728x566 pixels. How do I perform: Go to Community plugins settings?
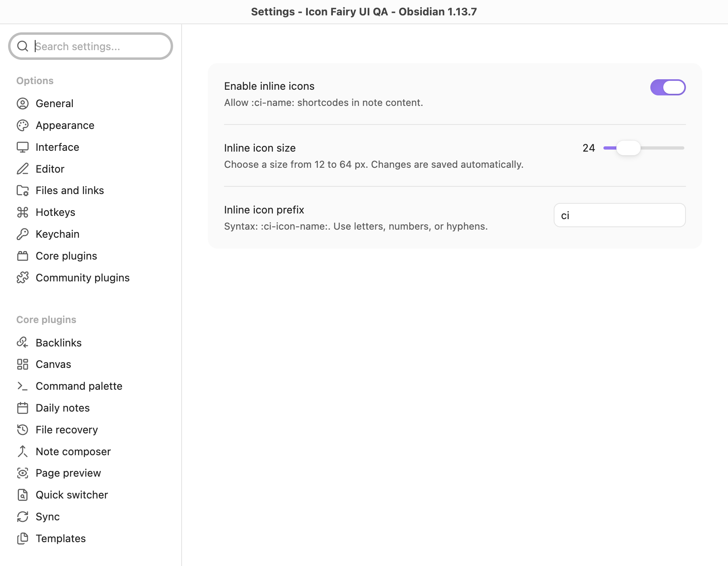coord(91,278)
